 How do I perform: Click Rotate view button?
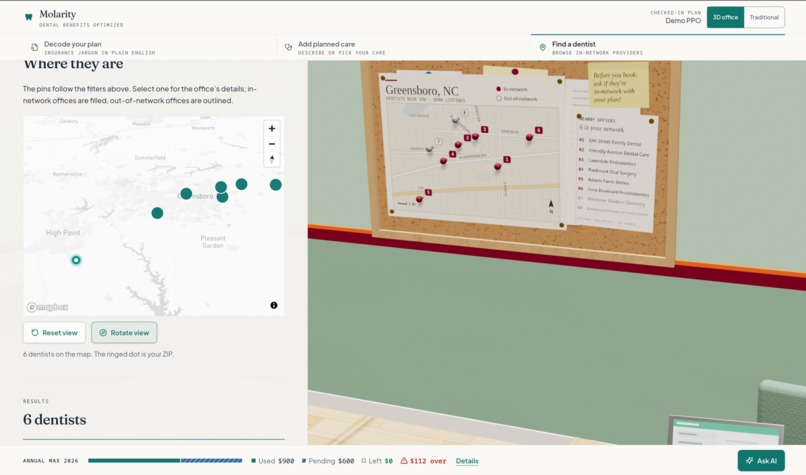tap(124, 333)
